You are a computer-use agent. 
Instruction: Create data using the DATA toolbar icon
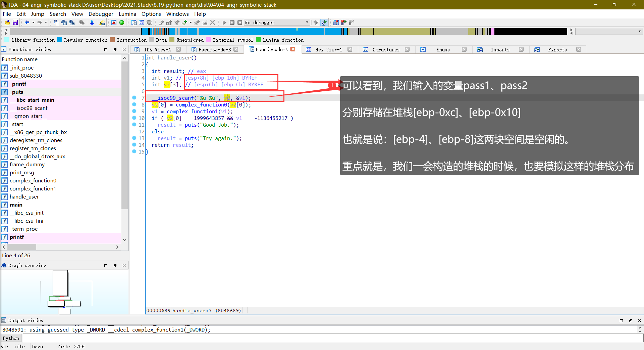click(169, 23)
